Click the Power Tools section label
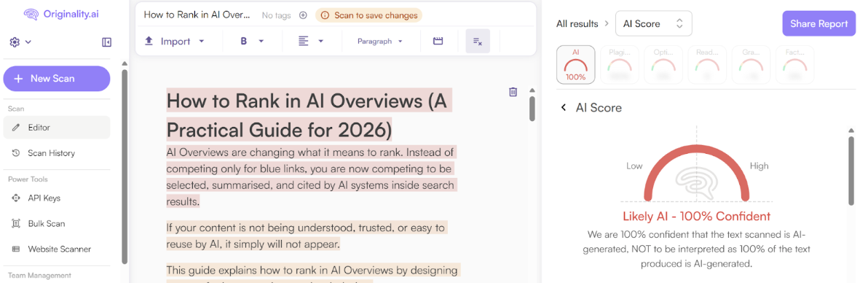The image size is (868, 283). (x=28, y=179)
